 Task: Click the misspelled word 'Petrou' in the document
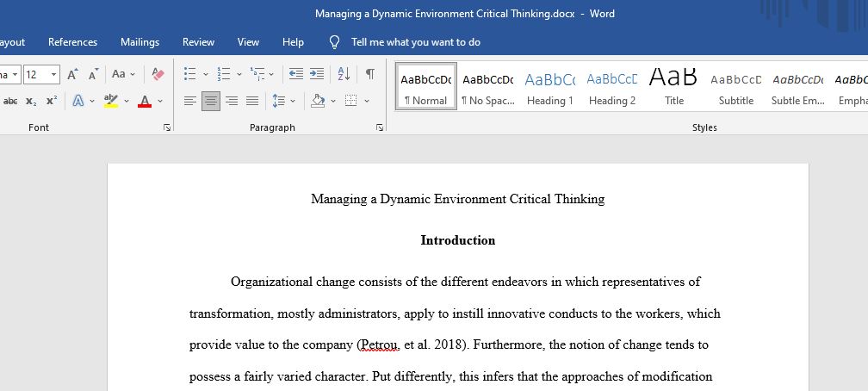coord(380,345)
